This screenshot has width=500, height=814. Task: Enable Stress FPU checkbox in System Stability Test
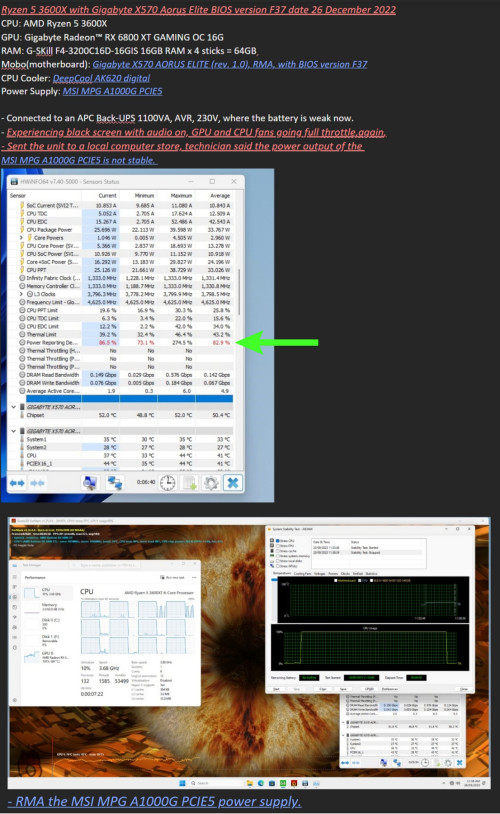(277, 546)
